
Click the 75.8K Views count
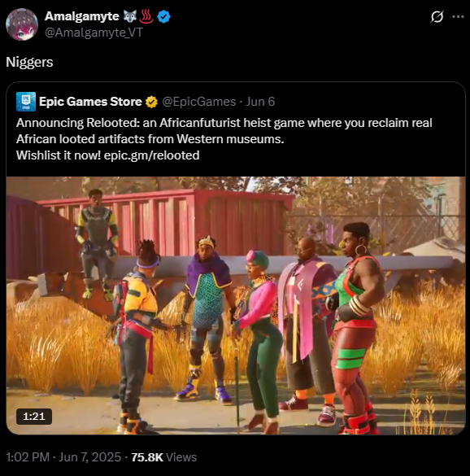[163, 457]
